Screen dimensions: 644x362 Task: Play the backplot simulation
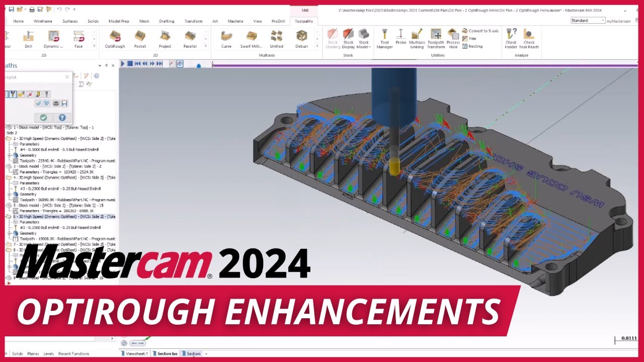pos(123,64)
